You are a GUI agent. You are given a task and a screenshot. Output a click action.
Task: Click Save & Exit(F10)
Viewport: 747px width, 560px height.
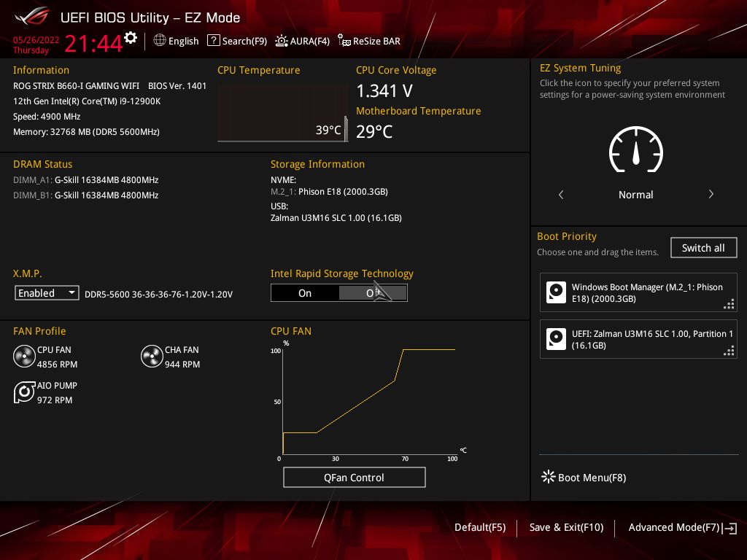click(566, 527)
